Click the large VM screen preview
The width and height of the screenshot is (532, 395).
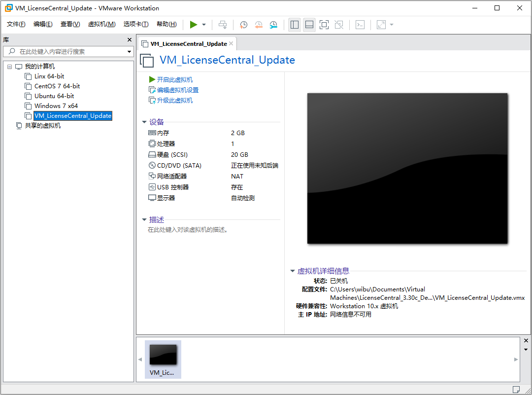407,169
